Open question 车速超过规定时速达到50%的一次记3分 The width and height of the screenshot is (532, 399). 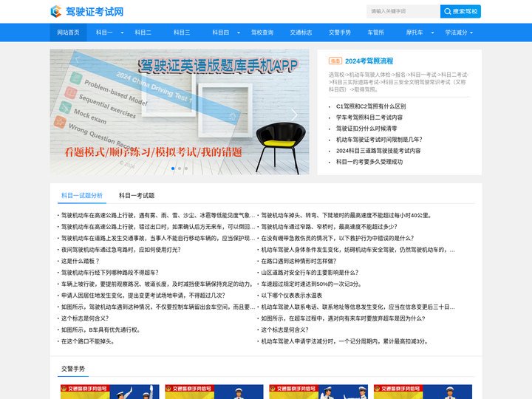click(311, 284)
